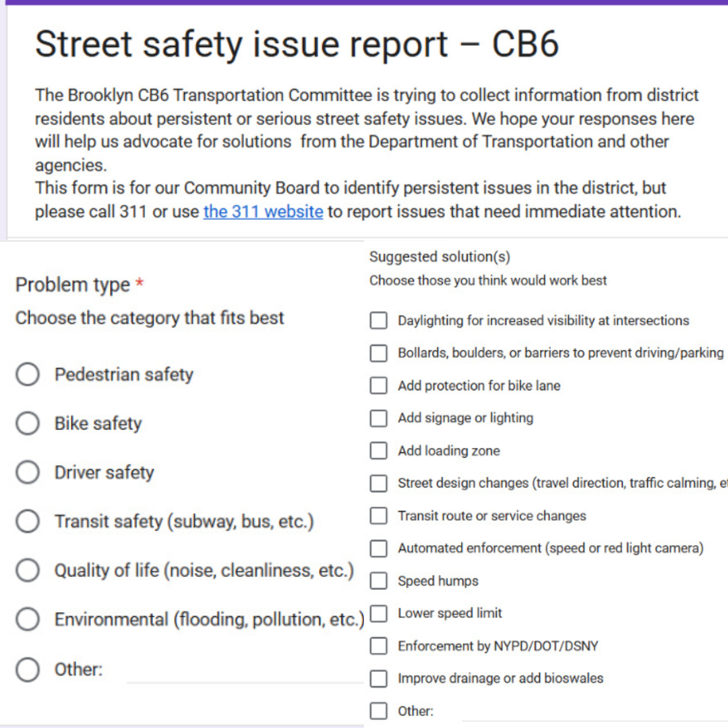Check Automated enforcement (speed or red light camera)
Screen dimensions: 728x728
[x=379, y=548]
